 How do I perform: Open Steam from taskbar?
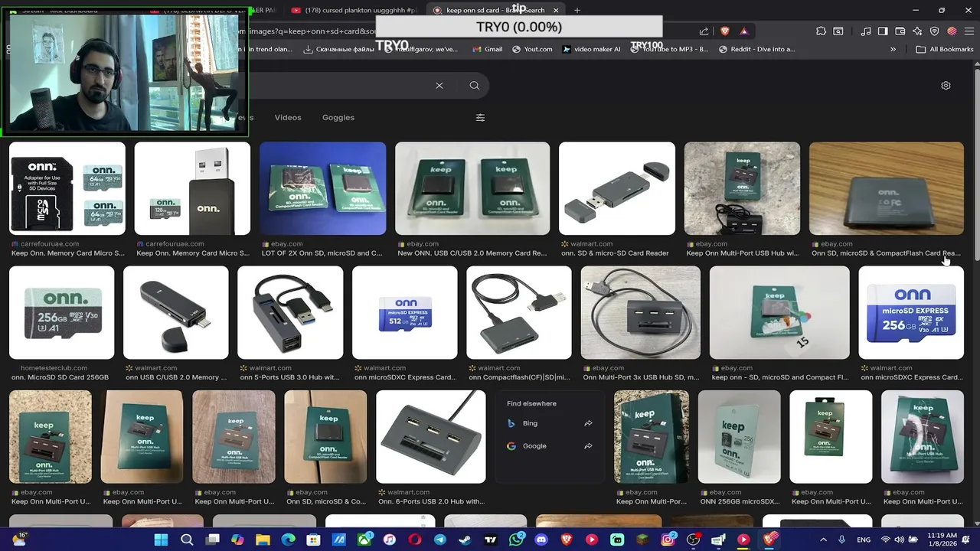pos(465,540)
